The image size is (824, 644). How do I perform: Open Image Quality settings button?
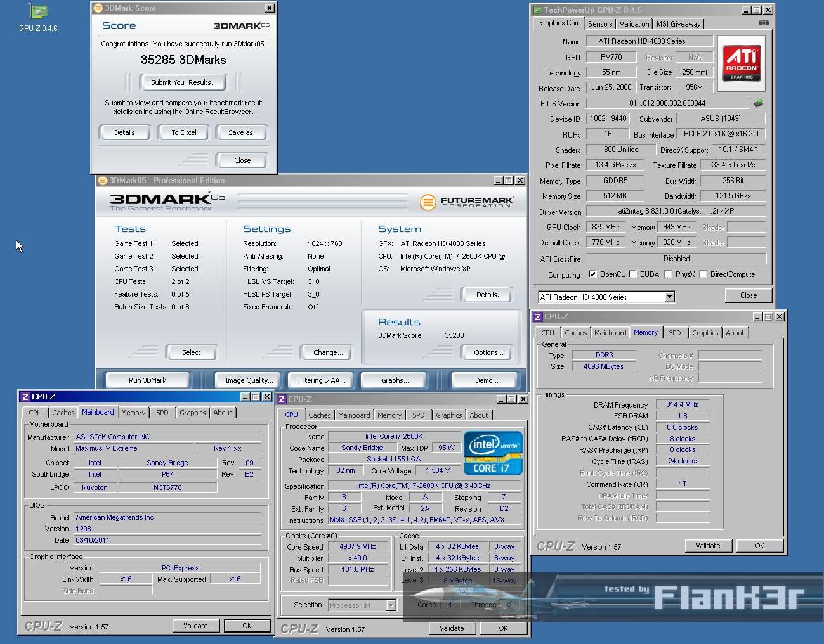[x=249, y=380]
